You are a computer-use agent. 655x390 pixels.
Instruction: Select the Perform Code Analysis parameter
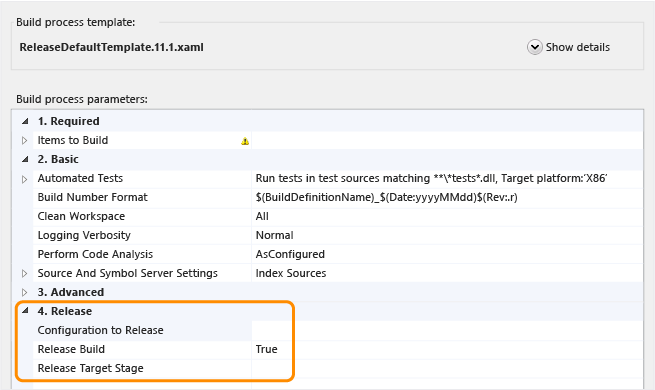tap(95, 254)
